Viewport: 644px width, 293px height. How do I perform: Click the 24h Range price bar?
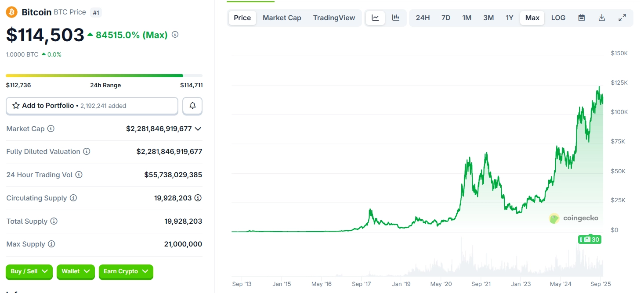[104, 76]
